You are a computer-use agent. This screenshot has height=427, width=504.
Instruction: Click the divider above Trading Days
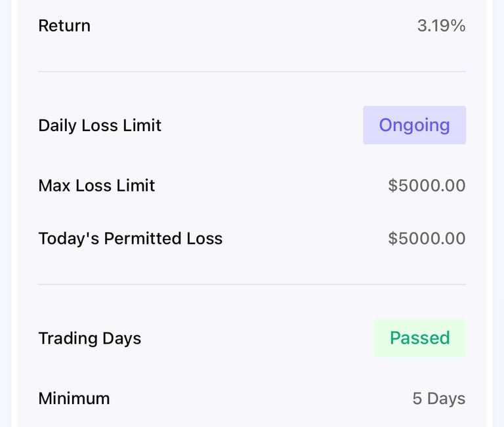pos(252,285)
